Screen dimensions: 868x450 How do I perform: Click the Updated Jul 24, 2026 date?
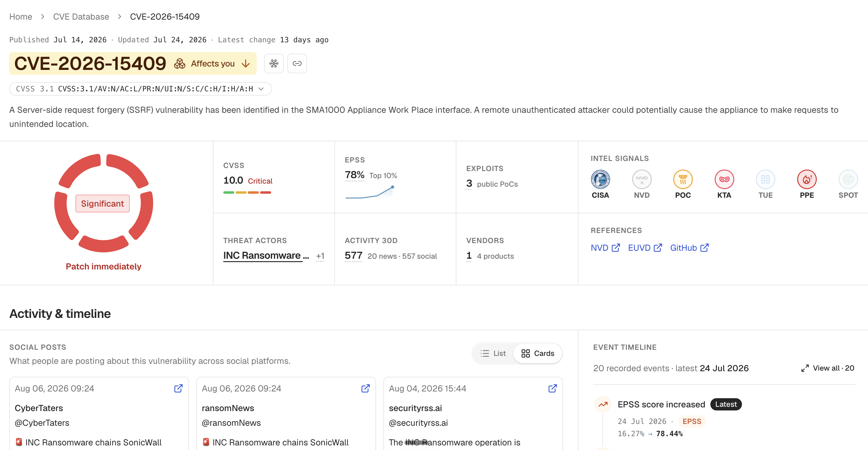(162, 40)
